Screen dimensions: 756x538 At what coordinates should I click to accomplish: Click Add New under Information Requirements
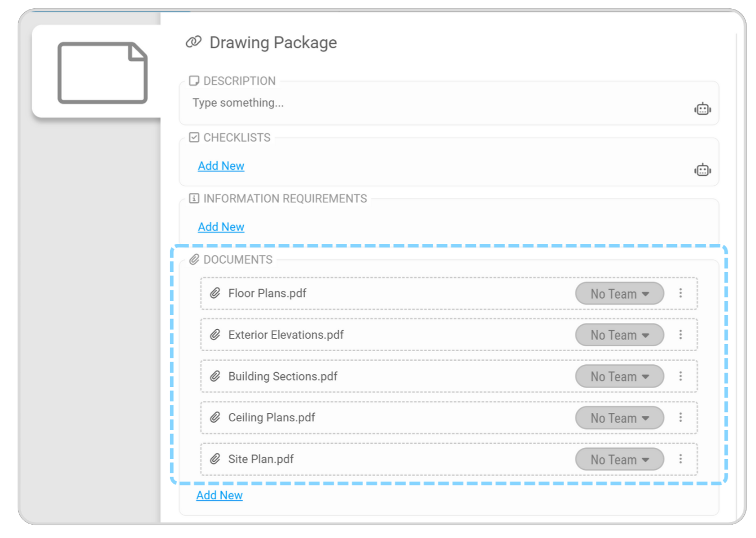(x=221, y=227)
